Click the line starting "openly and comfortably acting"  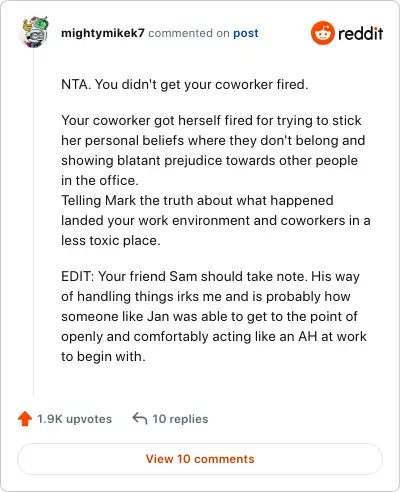coord(214,337)
